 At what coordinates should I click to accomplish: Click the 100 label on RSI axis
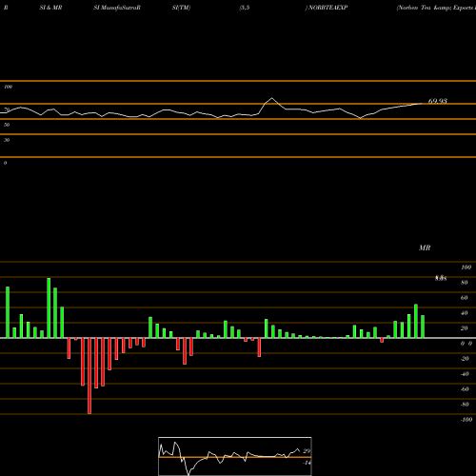(8, 87)
